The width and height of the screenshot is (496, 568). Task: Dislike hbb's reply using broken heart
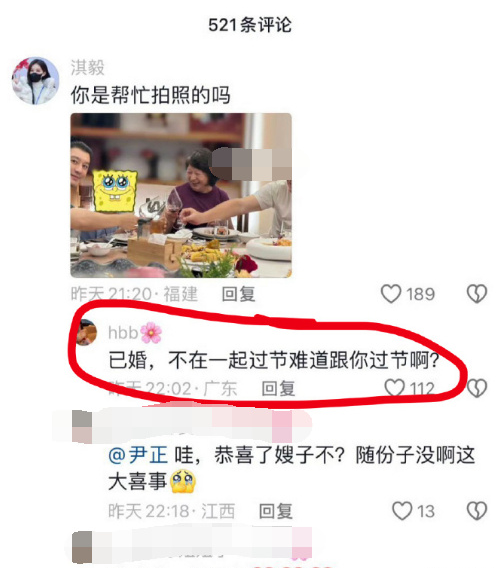point(477,388)
